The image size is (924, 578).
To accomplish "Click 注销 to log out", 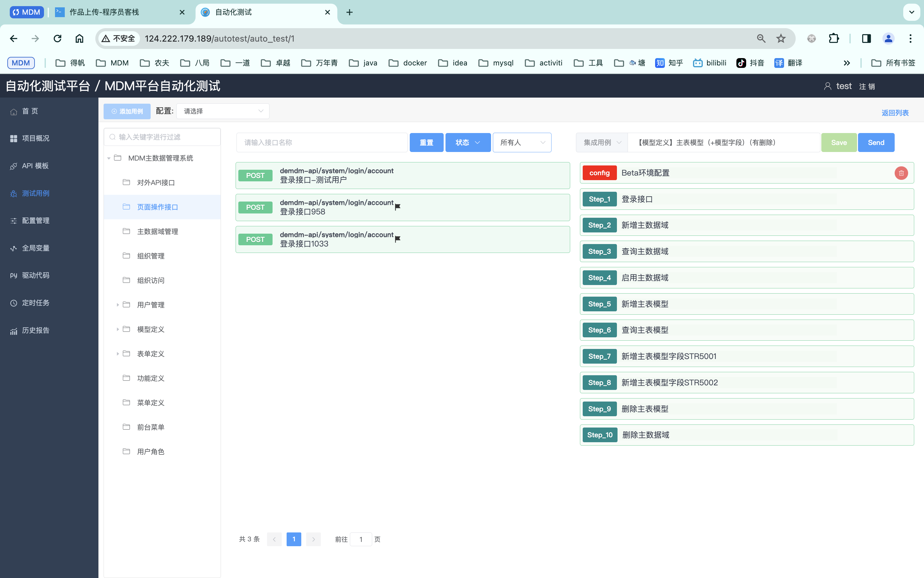I will pyautogui.click(x=867, y=86).
